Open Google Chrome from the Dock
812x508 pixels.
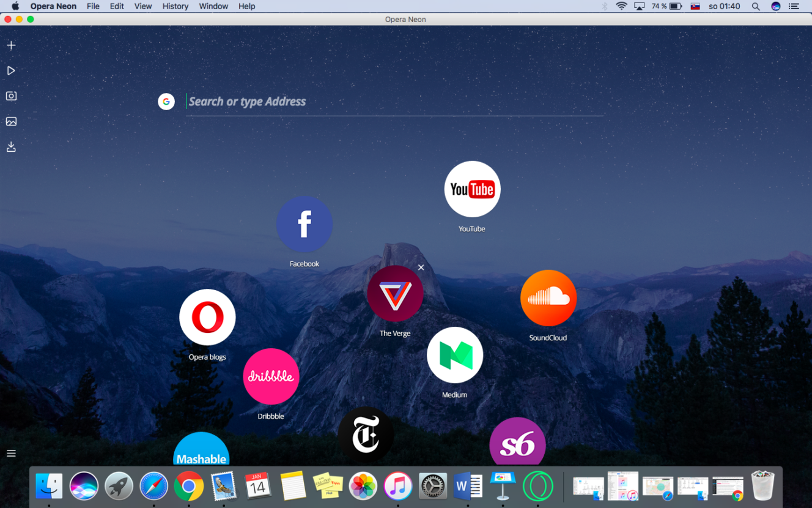pos(189,487)
